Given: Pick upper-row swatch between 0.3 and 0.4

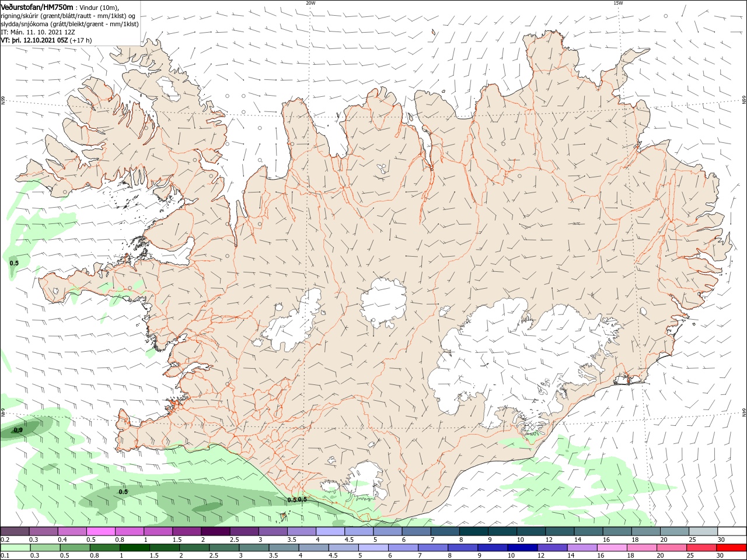Looking at the screenshot, I should click(43, 531).
